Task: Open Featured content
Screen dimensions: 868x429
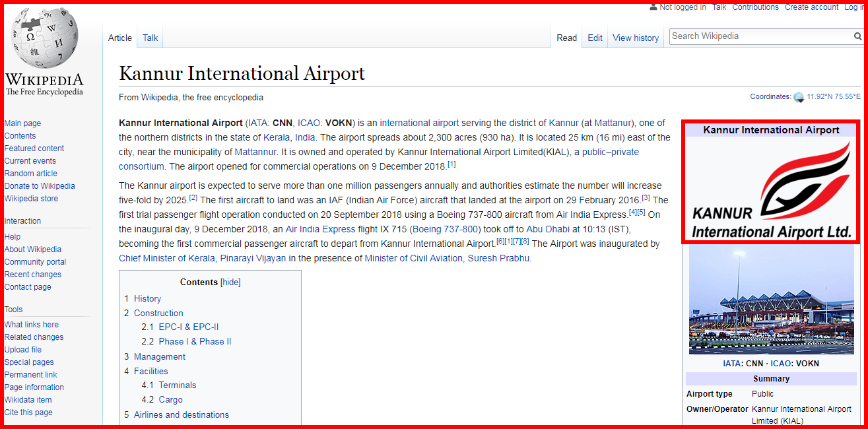Action: click(x=34, y=148)
